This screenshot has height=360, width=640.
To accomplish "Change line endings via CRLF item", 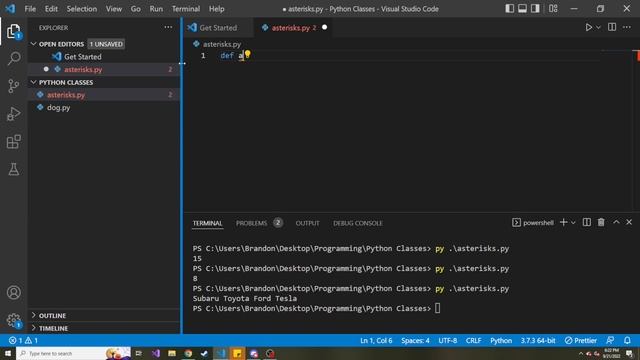I will (473, 340).
